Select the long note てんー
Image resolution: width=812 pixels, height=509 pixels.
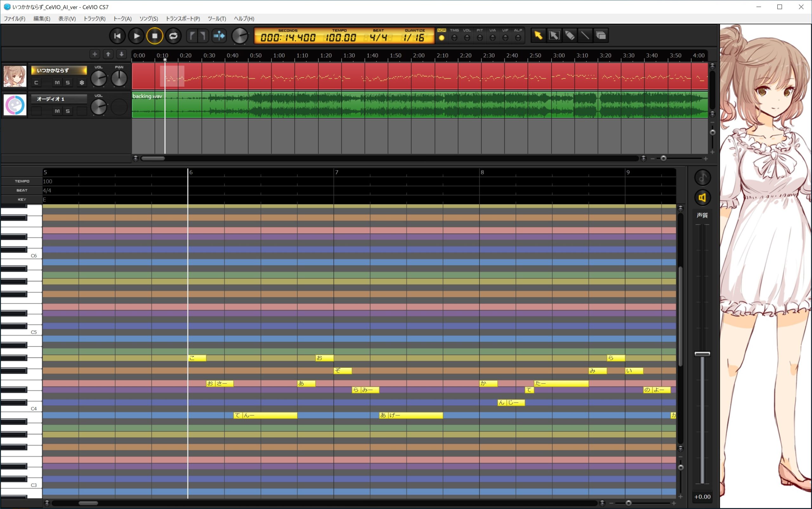(265, 415)
